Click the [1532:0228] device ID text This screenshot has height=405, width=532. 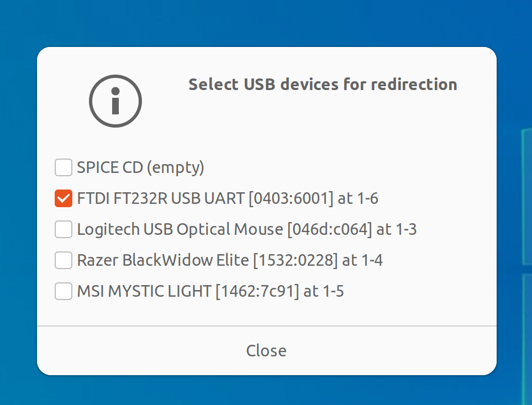[x=295, y=260]
